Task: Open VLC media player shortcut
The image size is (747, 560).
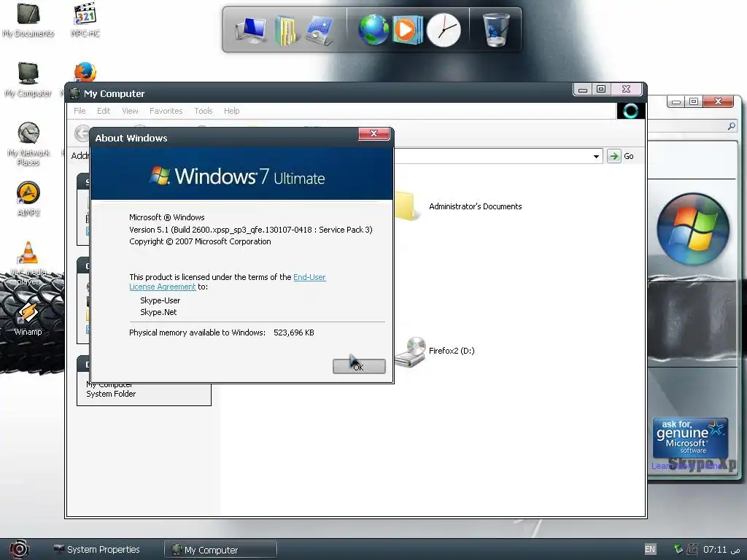Action: (x=28, y=262)
